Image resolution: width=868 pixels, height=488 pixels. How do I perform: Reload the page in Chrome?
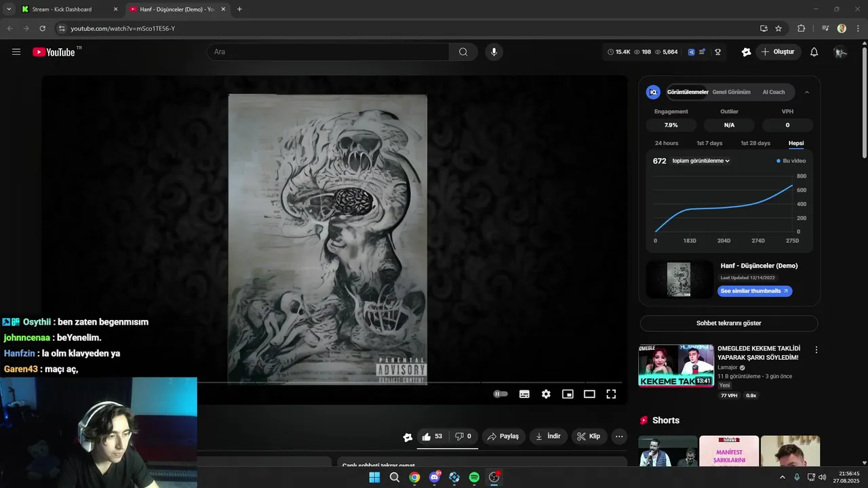pos(42,28)
